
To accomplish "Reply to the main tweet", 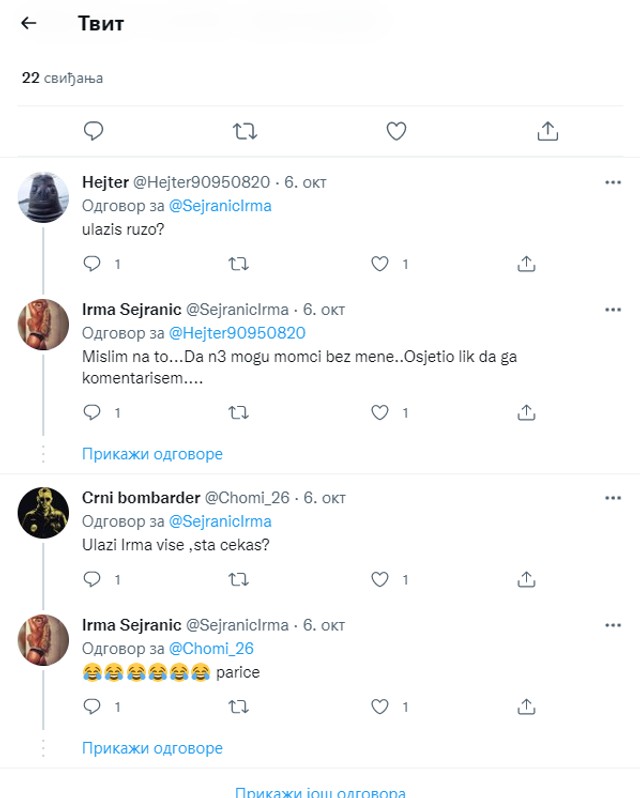I will 94,130.
